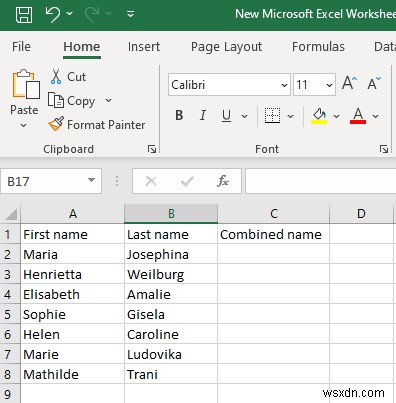Open the Fill Color palette arrow
The image size is (396, 403).
(336, 116)
